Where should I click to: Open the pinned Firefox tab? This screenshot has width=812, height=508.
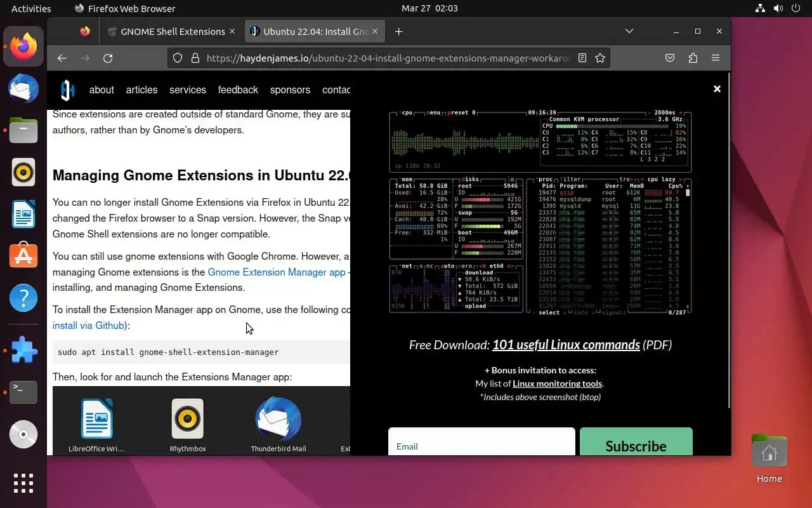[x=85, y=31]
